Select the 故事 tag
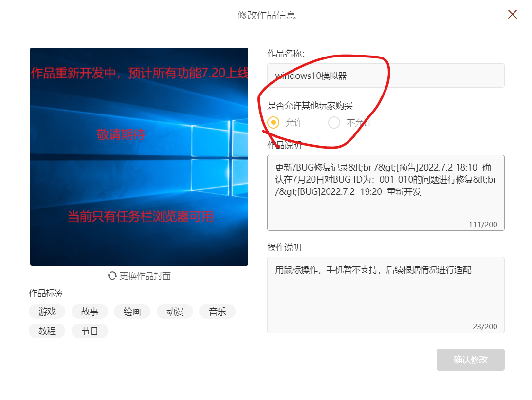The width and height of the screenshot is (532, 400). (x=90, y=311)
